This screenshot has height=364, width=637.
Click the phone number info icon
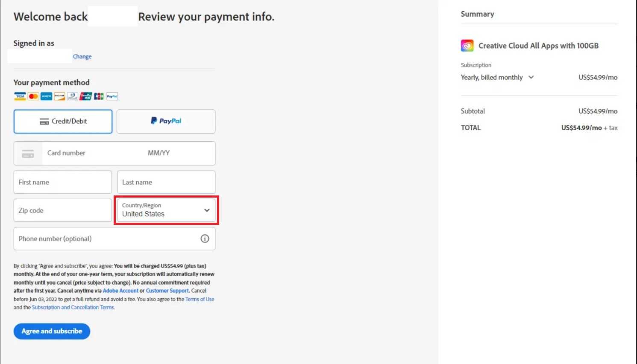pyautogui.click(x=205, y=239)
